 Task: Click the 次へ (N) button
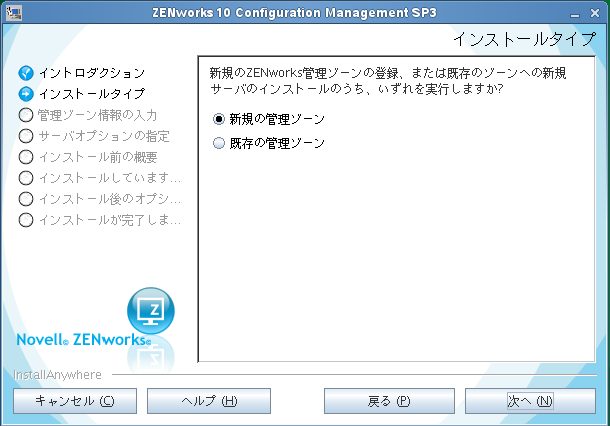(x=530, y=401)
